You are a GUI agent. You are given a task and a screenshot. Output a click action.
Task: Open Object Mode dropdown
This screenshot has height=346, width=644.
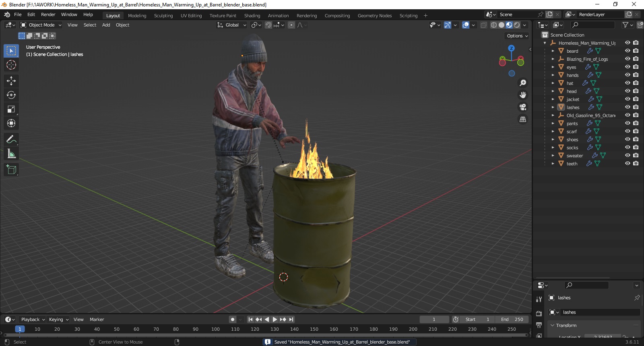[41, 25]
